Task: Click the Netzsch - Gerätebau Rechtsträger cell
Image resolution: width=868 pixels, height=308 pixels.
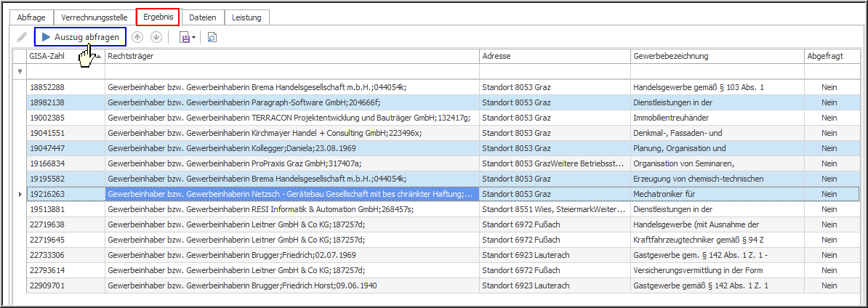Action: (292, 194)
